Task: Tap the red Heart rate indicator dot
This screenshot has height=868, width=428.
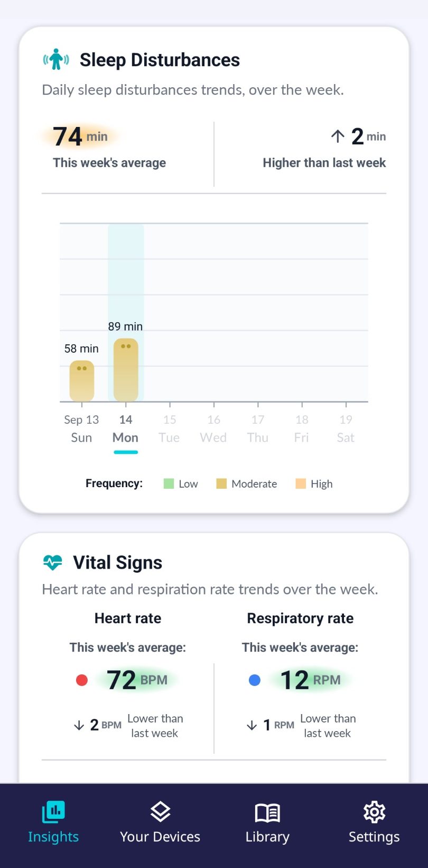Action: [x=82, y=680]
